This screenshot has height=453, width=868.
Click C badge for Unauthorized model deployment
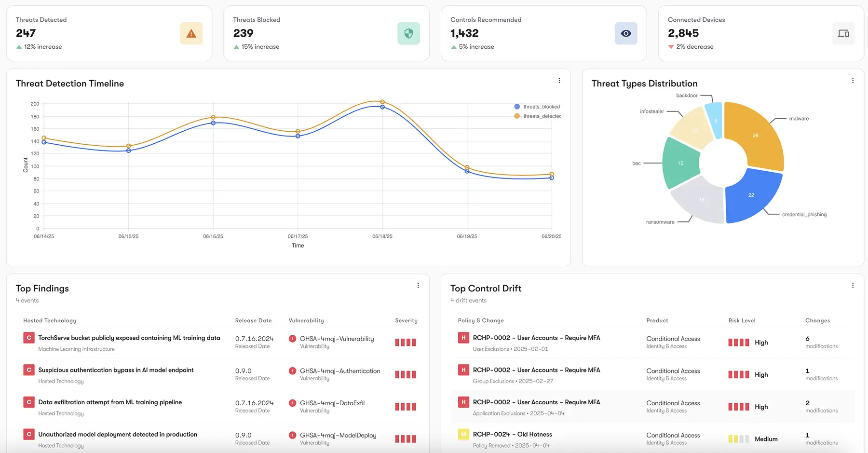(x=29, y=434)
